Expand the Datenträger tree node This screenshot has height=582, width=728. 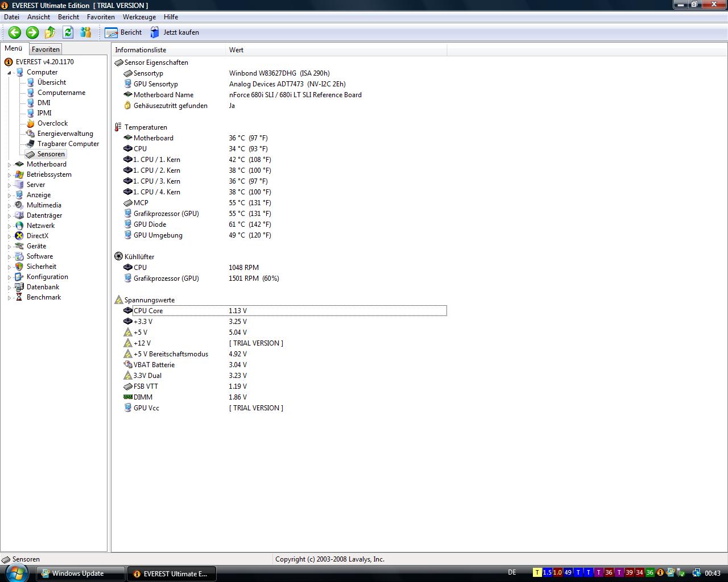(9, 216)
